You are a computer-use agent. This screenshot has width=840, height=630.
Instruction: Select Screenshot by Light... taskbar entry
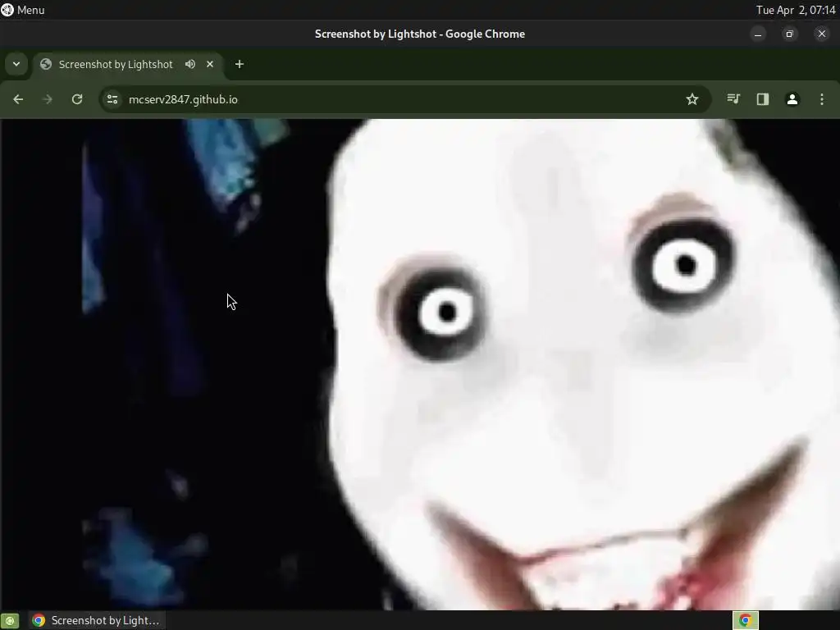click(x=97, y=620)
